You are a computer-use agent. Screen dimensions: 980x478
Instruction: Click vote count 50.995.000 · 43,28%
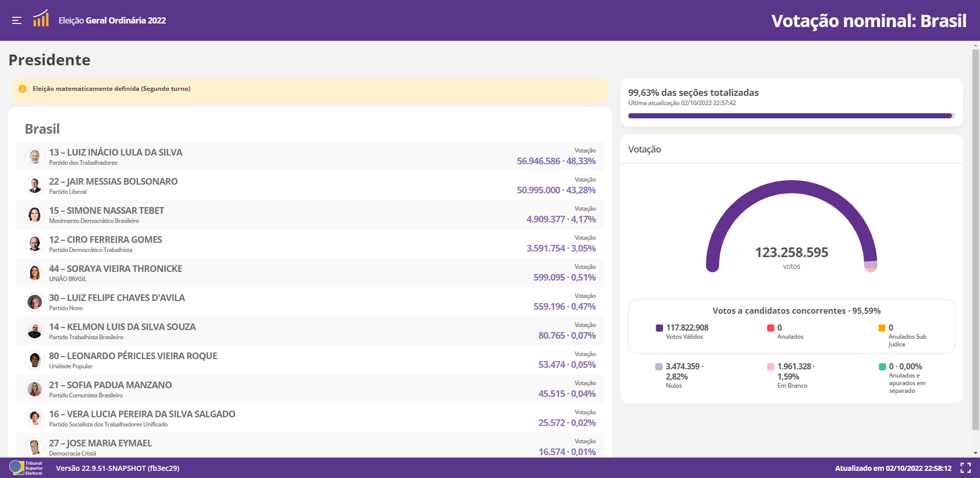(x=556, y=190)
